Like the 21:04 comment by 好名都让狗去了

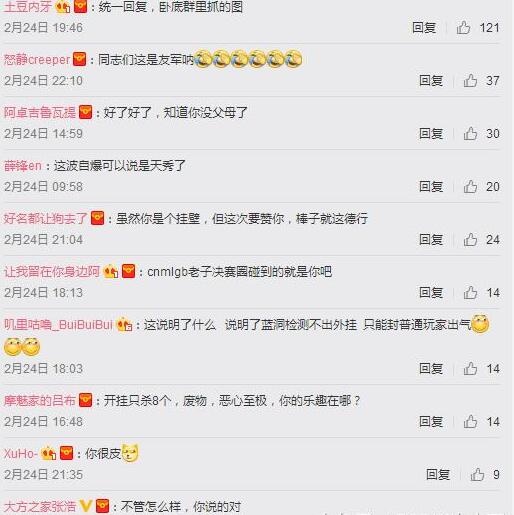470,239
